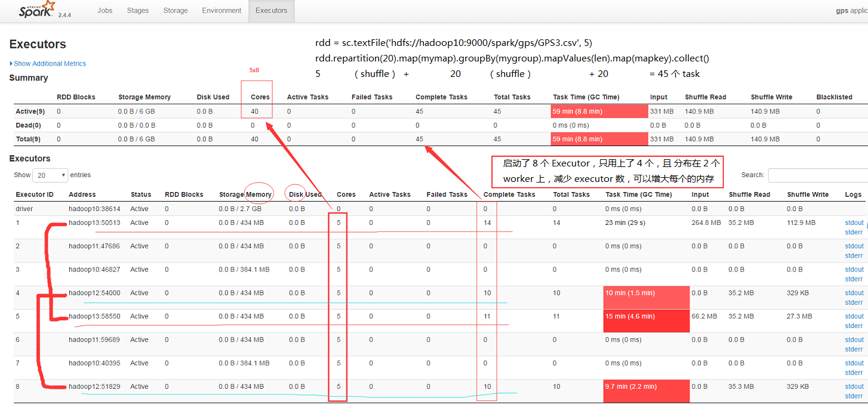
Task: Open stderr log for executor 1
Action: click(x=854, y=232)
